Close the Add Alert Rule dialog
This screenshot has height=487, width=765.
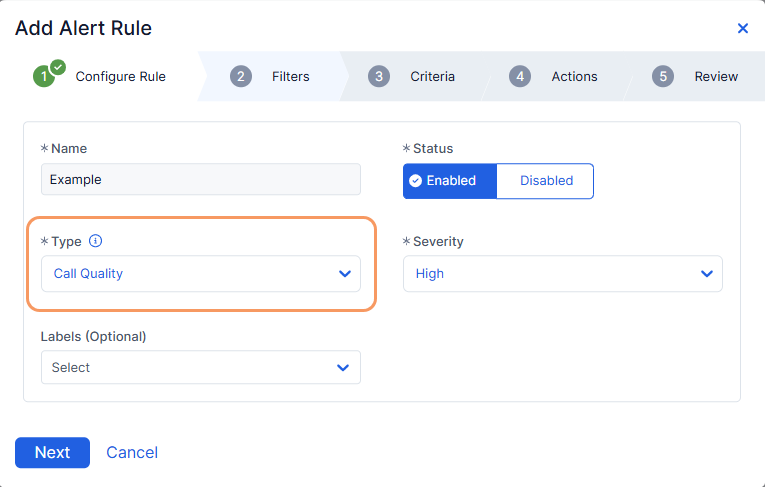click(x=743, y=28)
